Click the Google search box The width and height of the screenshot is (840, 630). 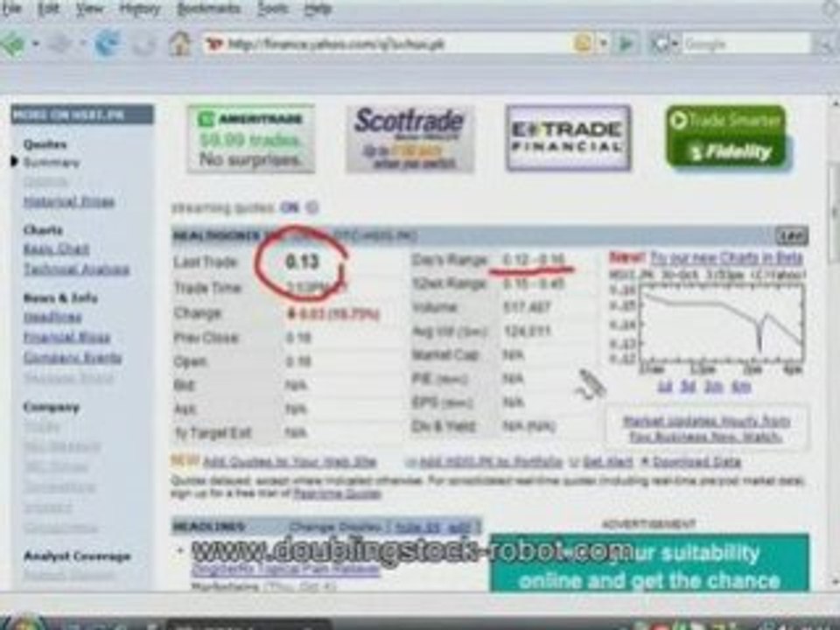pos(745,44)
